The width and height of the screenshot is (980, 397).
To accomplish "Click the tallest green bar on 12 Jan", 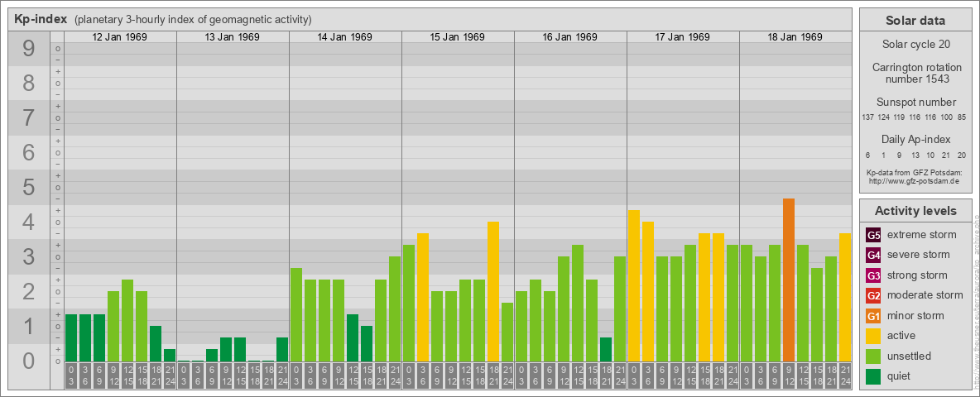I will coord(127,320).
